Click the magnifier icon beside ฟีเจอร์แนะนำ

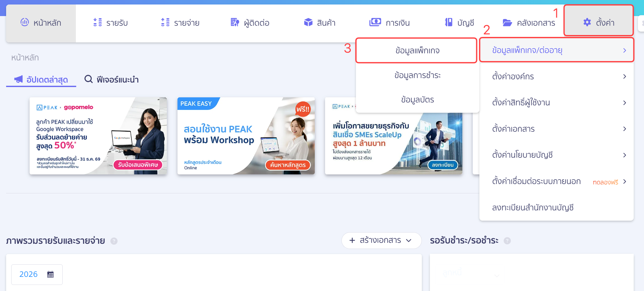tap(88, 79)
